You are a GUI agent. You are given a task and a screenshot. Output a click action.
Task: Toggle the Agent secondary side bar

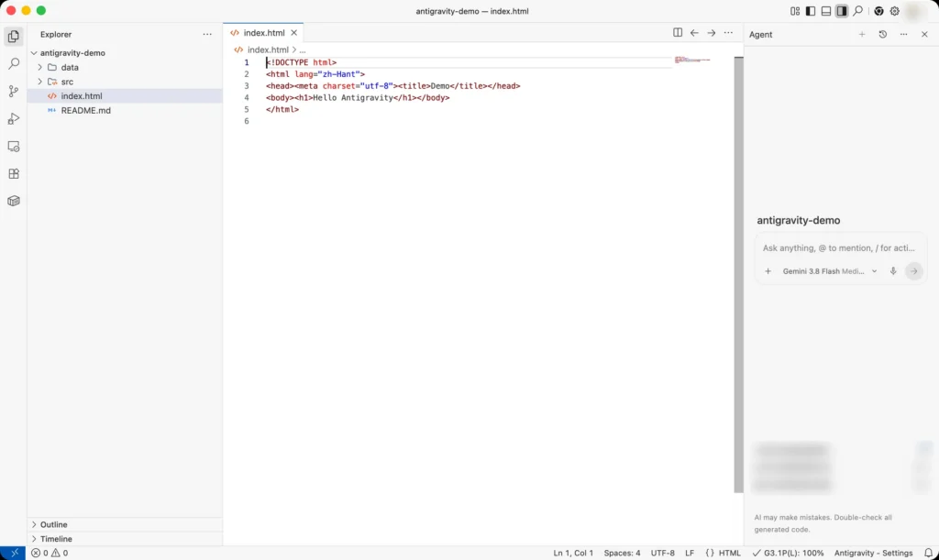click(x=842, y=11)
